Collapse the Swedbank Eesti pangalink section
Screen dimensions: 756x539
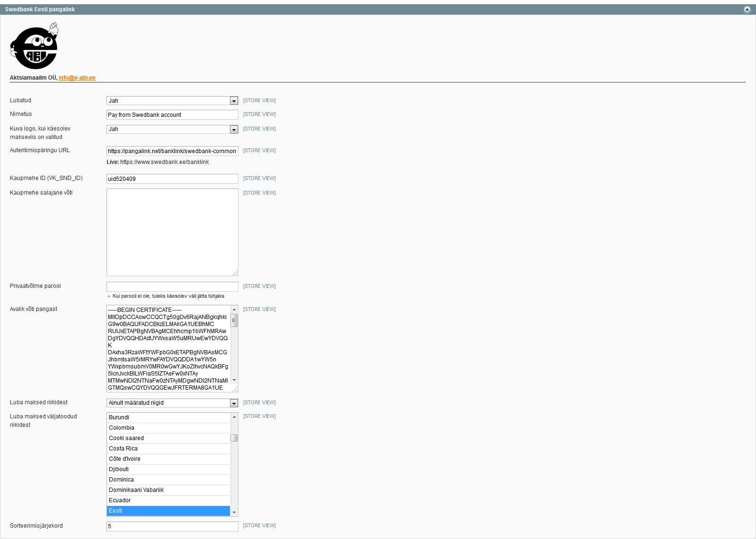pyautogui.click(x=747, y=9)
